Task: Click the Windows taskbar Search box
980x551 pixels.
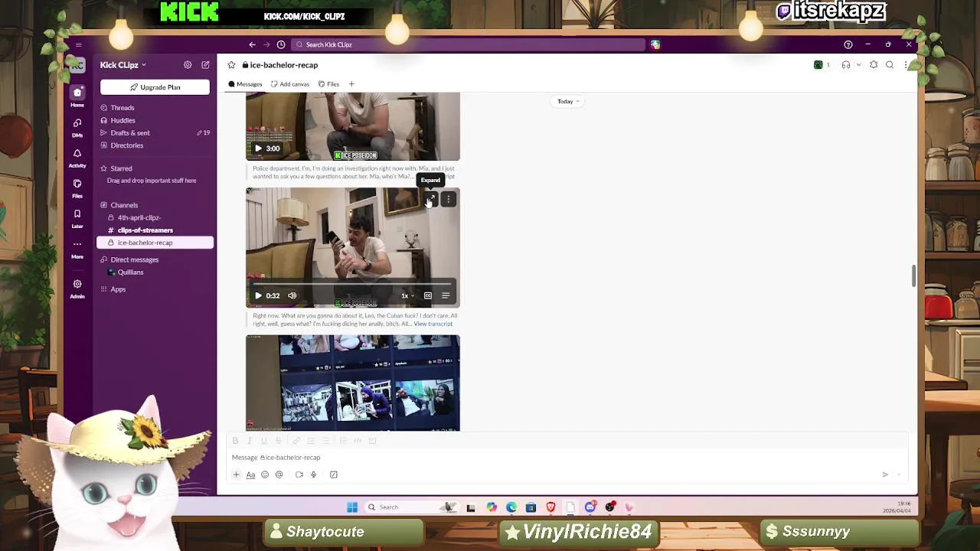Action: point(412,507)
